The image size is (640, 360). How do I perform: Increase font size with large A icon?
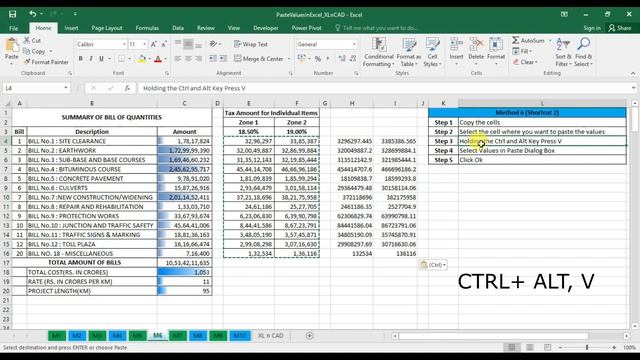tap(154, 44)
